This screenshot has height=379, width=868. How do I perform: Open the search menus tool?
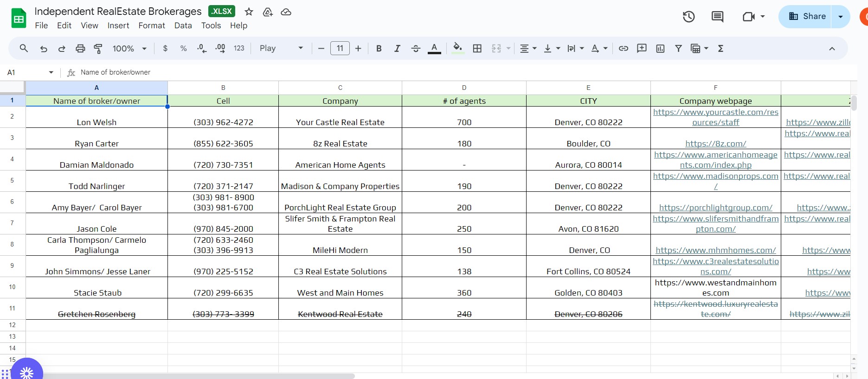24,48
